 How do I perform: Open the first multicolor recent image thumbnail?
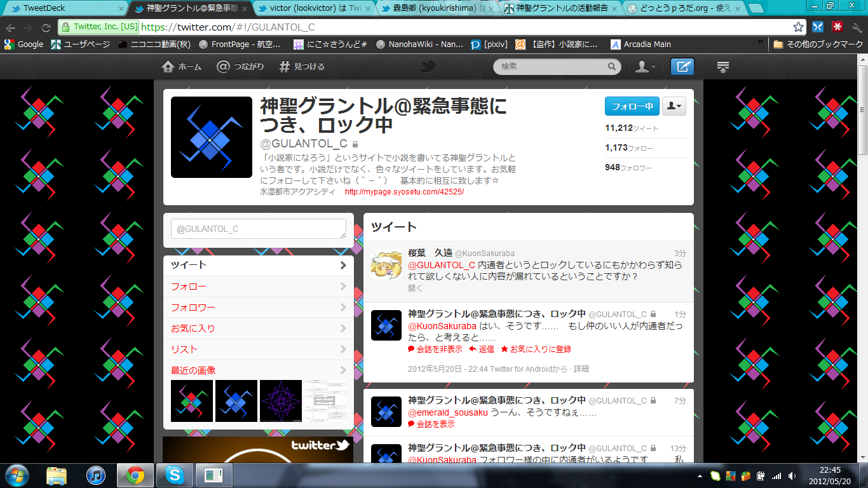(192, 401)
